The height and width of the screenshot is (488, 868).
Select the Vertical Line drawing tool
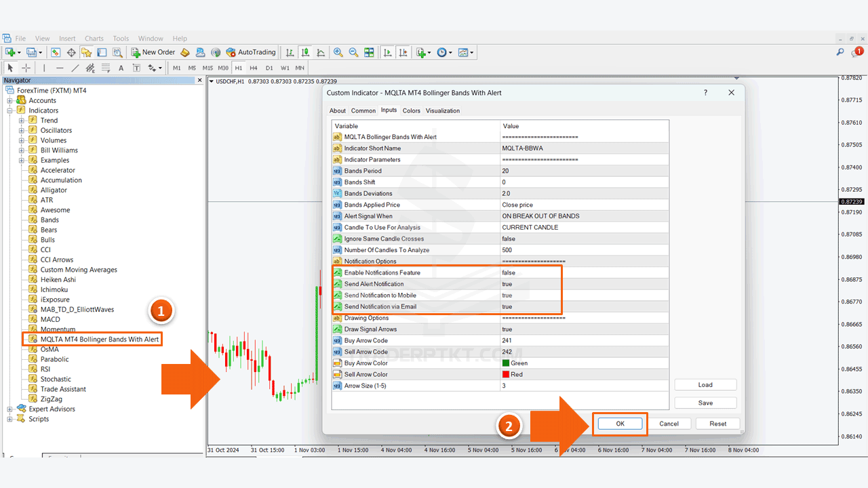[x=44, y=68]
